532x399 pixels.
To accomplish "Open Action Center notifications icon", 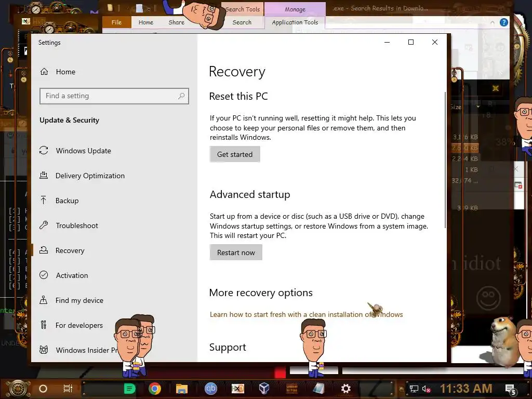I will (511, 390).
